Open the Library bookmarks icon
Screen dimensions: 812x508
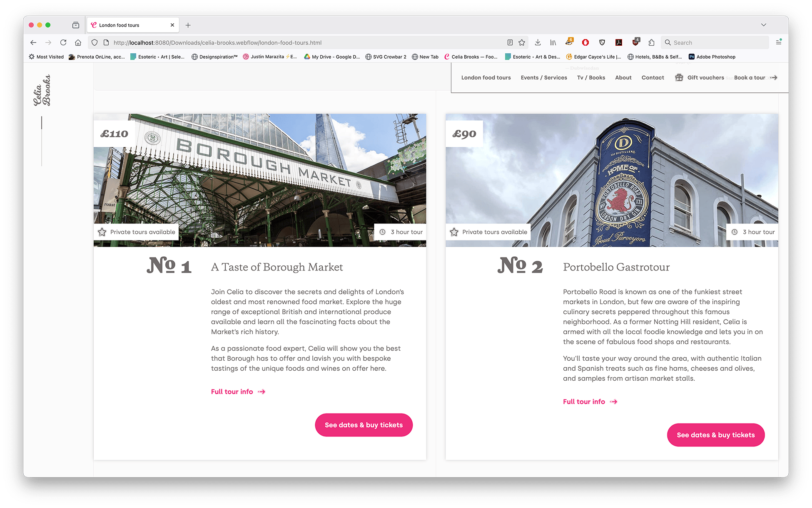[x=553, y=42]
